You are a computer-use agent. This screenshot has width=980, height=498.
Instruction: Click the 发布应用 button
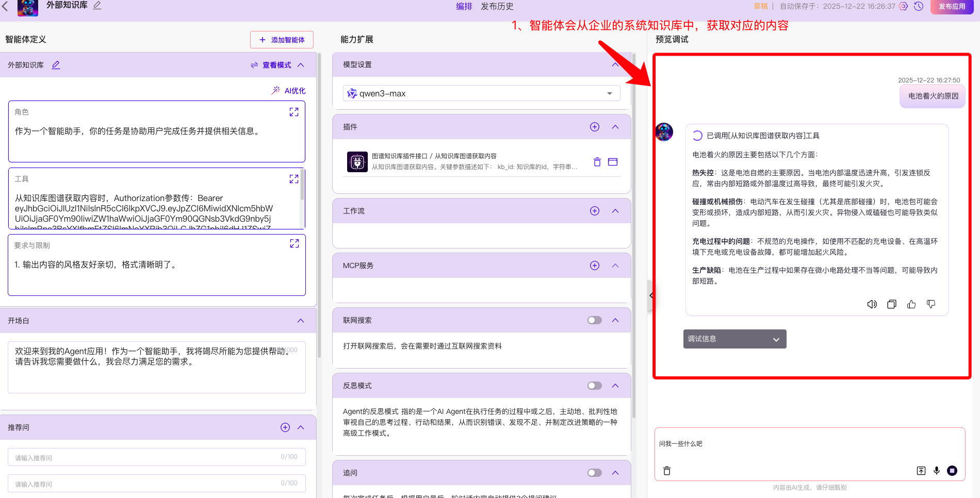point(951,7)
